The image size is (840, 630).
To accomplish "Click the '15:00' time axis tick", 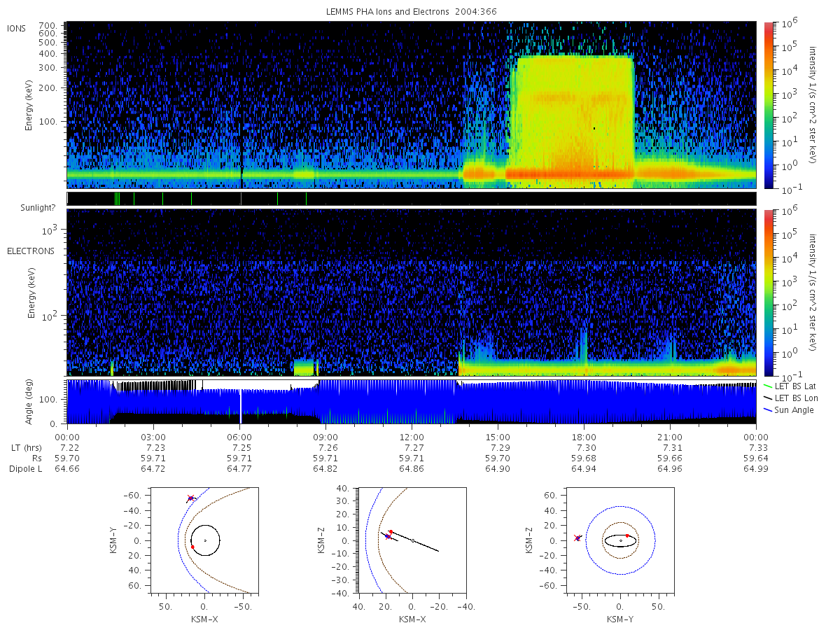I will (498, 436).
